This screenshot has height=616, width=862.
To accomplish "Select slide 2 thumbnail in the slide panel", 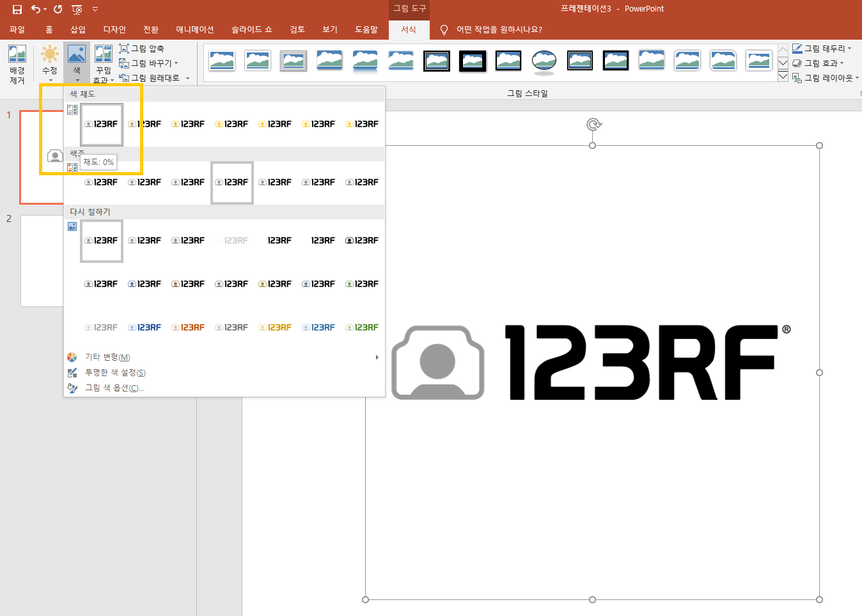I will pos(42,261).
